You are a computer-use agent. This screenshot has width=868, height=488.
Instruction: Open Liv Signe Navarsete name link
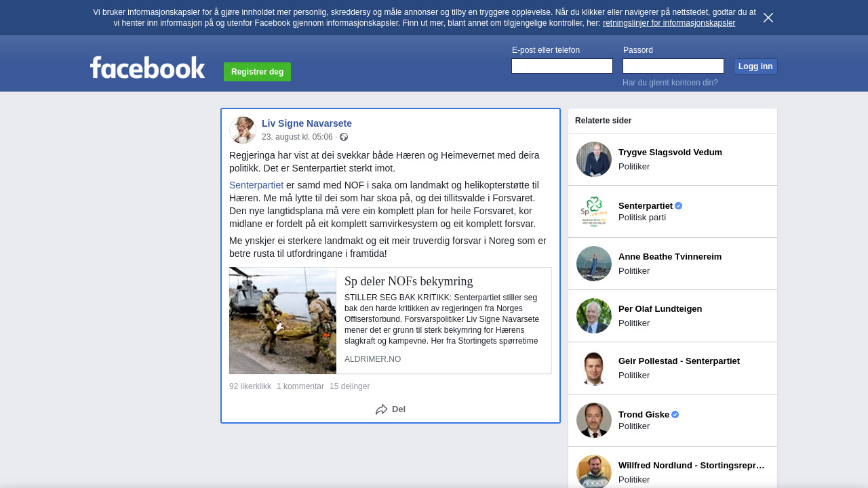click(307, 123)
